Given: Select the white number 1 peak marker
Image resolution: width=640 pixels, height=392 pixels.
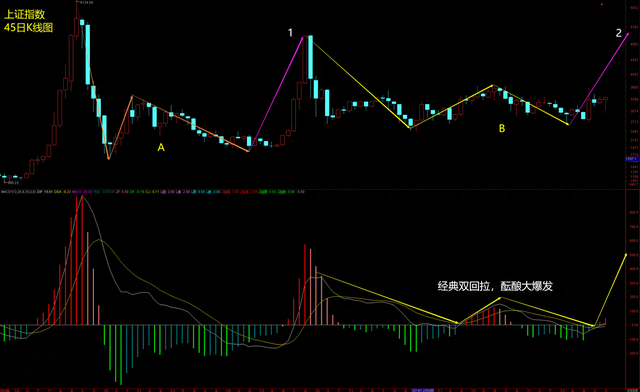Looking at the screenshot, I should 290,33.
